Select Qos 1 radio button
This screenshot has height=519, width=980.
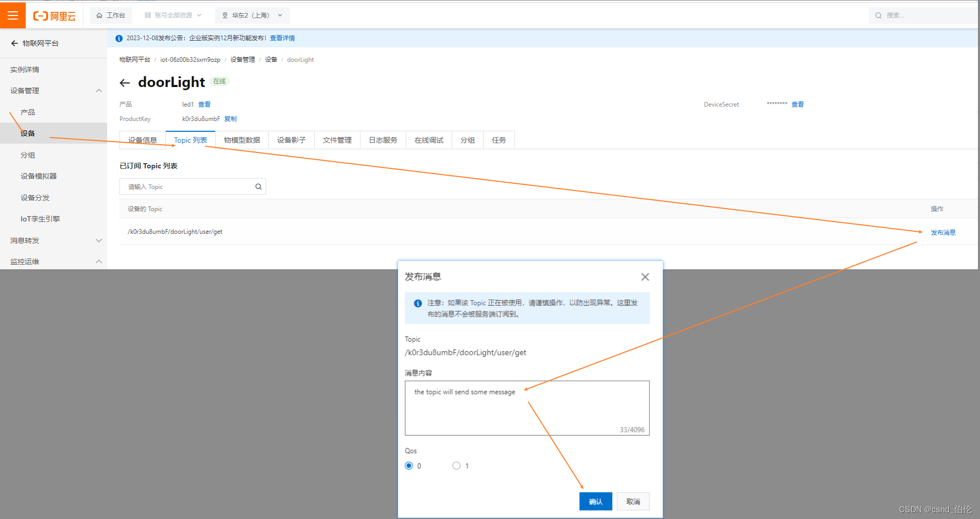pyautogui.click(x=456, y=465)
